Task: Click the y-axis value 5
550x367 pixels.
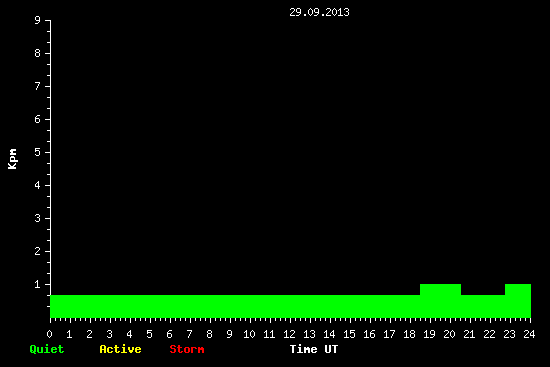Action: click(38, 152)
